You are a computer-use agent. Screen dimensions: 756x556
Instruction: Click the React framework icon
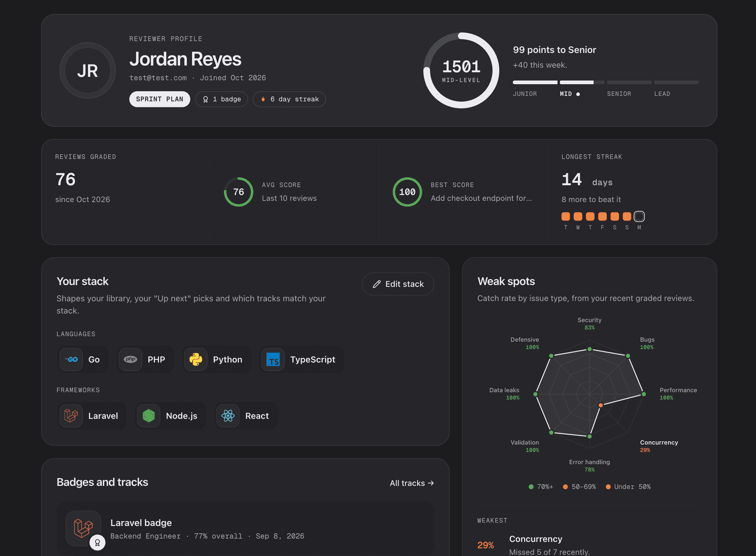[228, 415]
